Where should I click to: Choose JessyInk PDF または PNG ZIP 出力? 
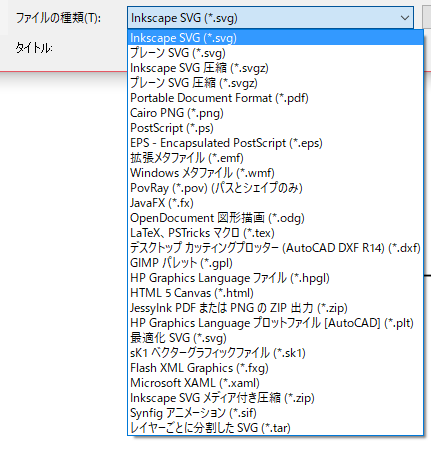click(x=275, y=308)
